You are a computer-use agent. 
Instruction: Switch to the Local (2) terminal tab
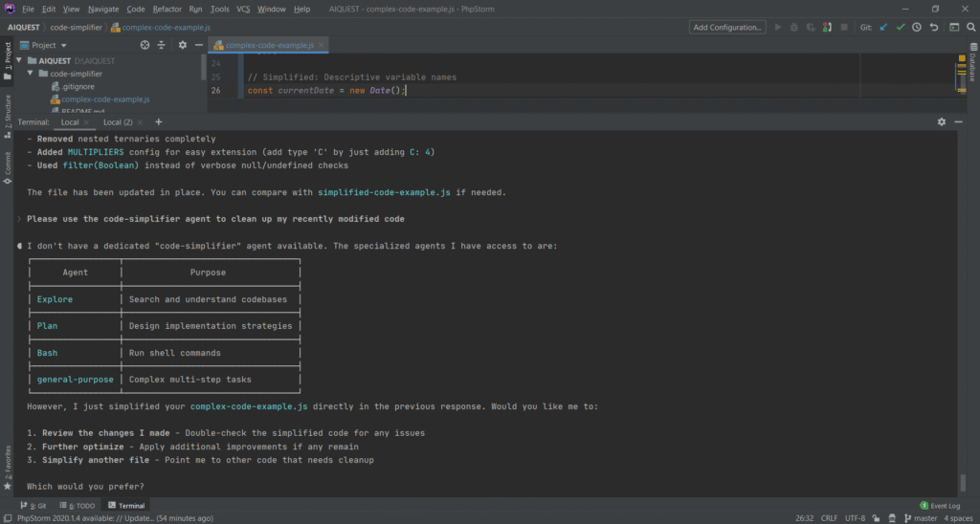pos(118,122)
